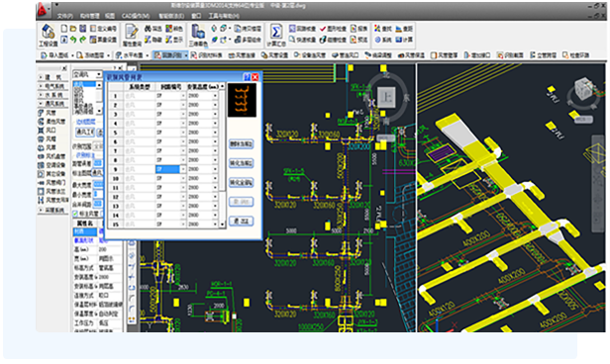Expand the bottom tree node under 风管支吊架

[x=41, y=210]
